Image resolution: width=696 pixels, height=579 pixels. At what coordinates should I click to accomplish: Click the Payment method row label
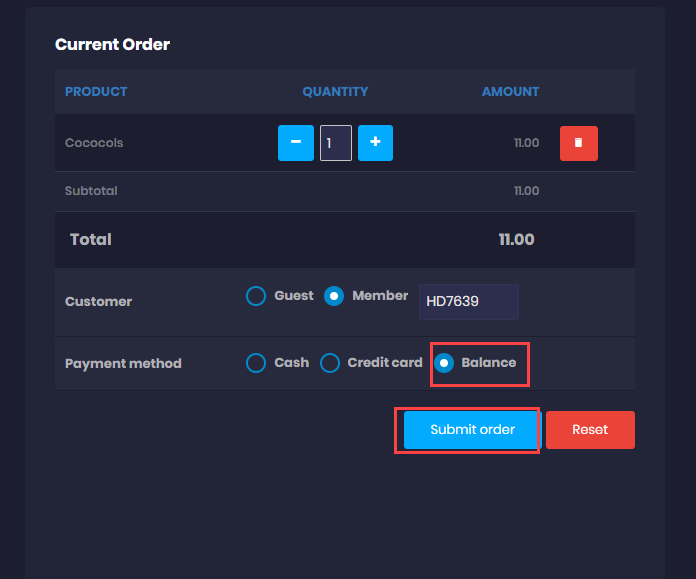tap(123, 364)
